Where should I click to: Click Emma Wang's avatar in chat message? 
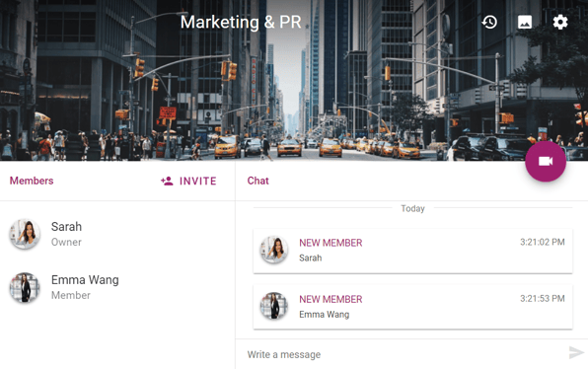274,306
